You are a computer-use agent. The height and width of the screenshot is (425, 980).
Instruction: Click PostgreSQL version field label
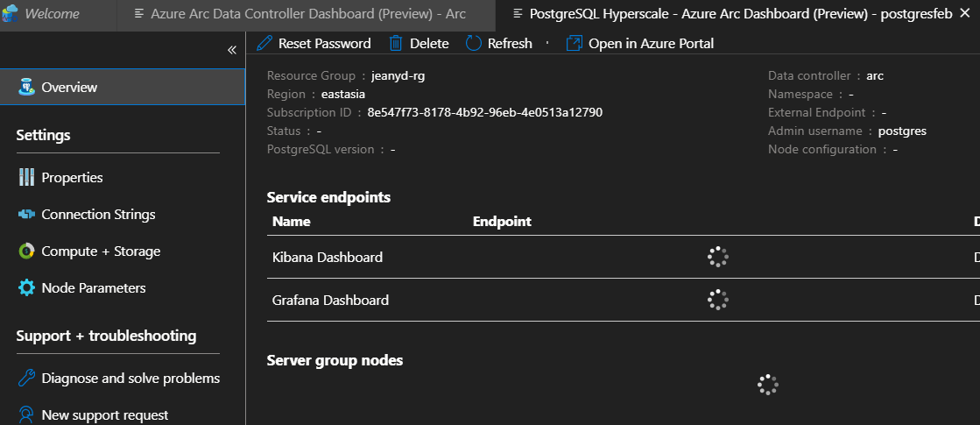pyautogui.click(x=321, y=149)
